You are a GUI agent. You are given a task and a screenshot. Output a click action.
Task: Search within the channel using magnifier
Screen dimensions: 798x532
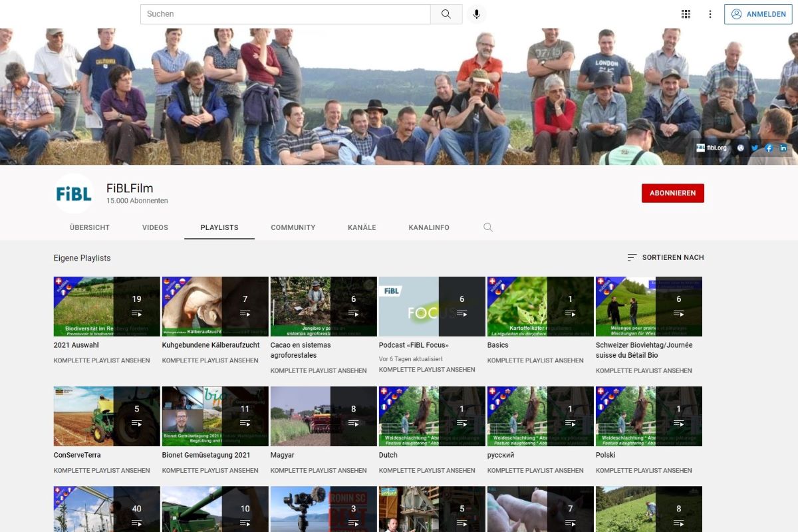pyautogui.click(x=488, y=227)
